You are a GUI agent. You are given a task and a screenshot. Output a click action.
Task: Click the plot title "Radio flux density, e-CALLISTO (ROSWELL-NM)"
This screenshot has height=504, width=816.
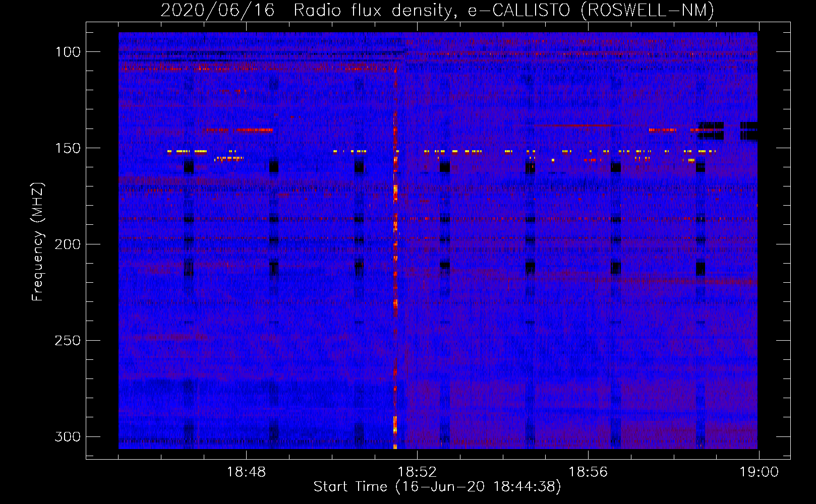pos(504,10)
